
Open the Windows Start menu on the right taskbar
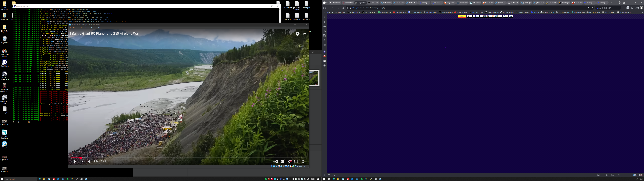[x=324, y=179]
